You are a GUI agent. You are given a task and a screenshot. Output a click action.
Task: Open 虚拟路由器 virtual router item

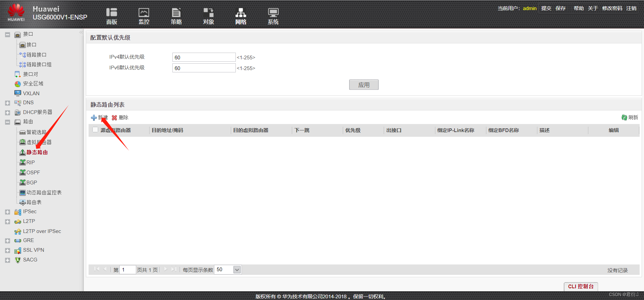[x=39, y=142]
